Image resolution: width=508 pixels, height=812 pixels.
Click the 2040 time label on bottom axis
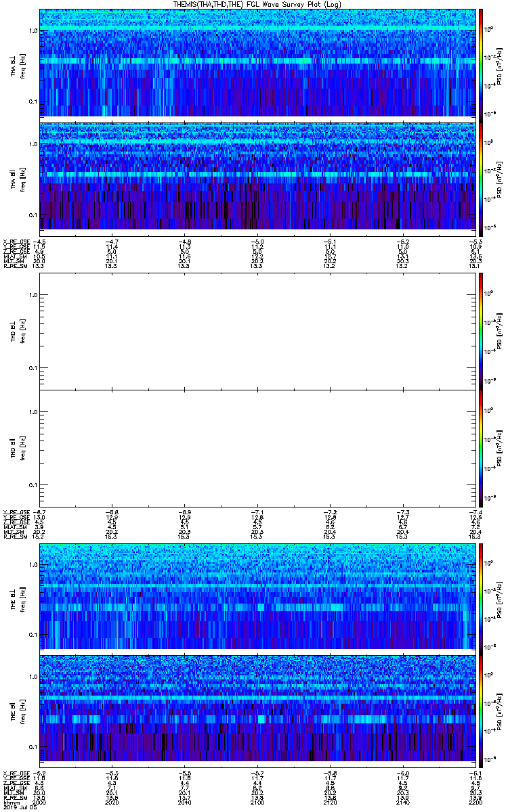click(x=184, y=802)
